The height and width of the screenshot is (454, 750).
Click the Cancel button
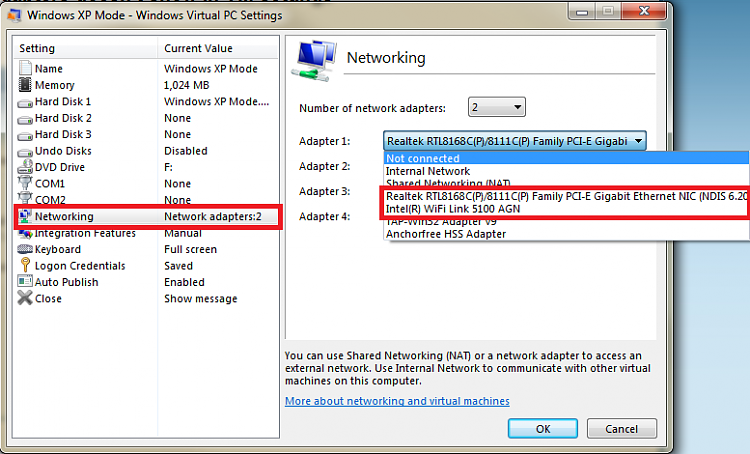pyautogui.click(x=621, y=429)
